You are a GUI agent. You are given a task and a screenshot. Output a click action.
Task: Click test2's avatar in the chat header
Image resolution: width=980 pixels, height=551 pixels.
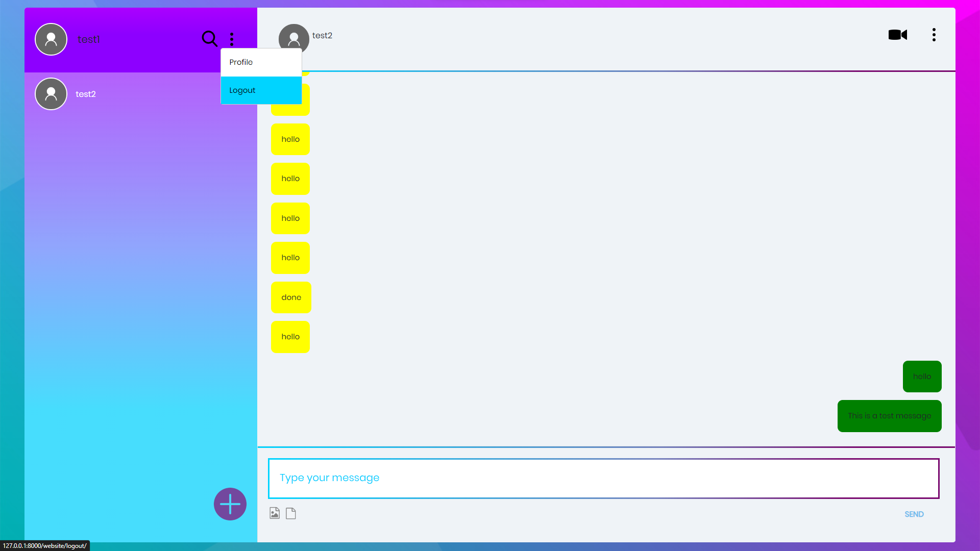click(x=293, y=38)
